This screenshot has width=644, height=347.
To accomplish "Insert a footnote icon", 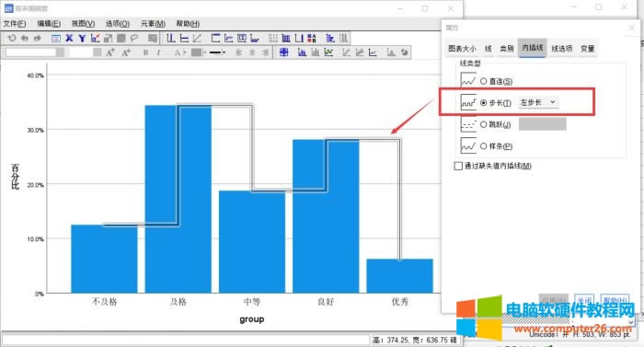I will tap(255, 39).
